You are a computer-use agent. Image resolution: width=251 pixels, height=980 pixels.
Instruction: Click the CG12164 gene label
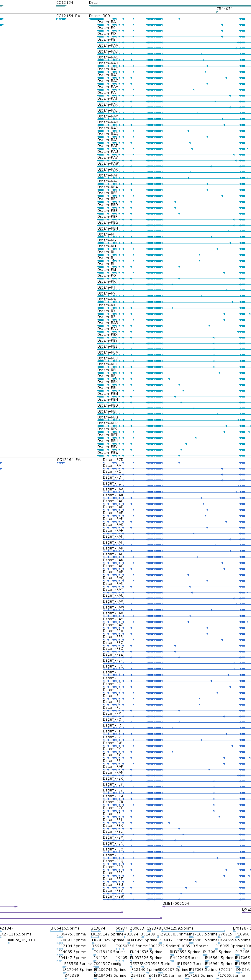[x=65, y=3]
